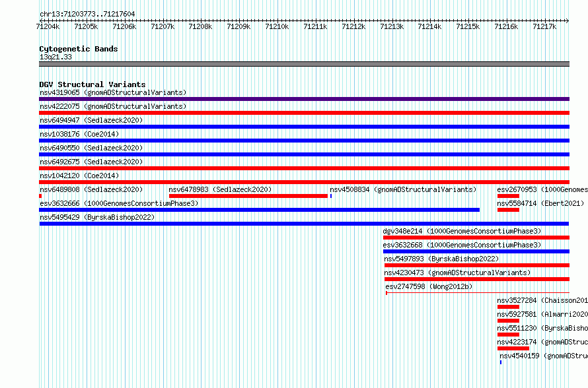
Task: Open nsv4540159 gnomAD label
Action: coord(544,356)
